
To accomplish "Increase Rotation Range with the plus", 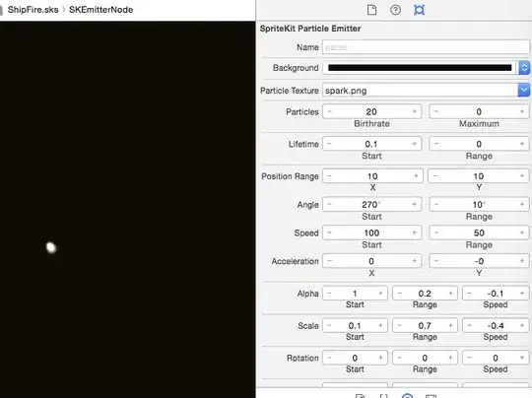I will (450, 358).
